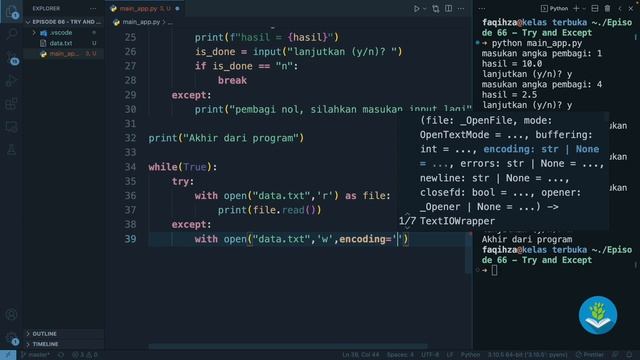Open Explorer More Actions ellipsis
Viewport: 640px width, 360px height.
click(93, 9)
